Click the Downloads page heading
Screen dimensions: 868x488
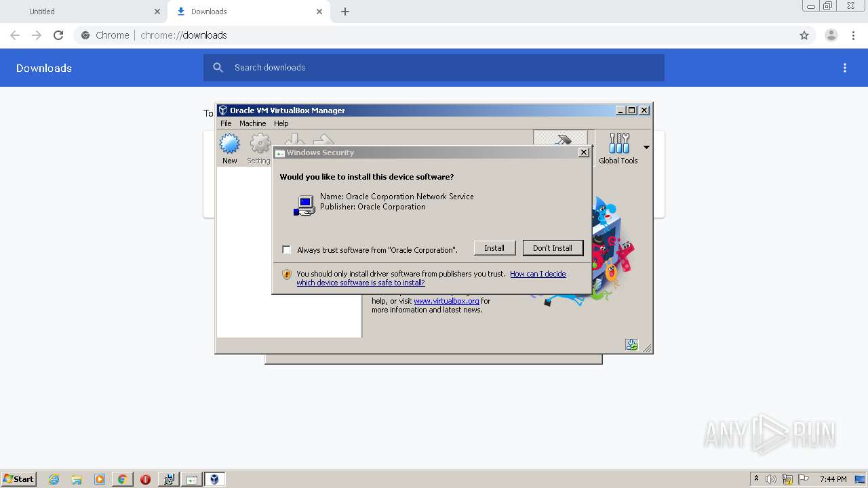click(44, 68)
